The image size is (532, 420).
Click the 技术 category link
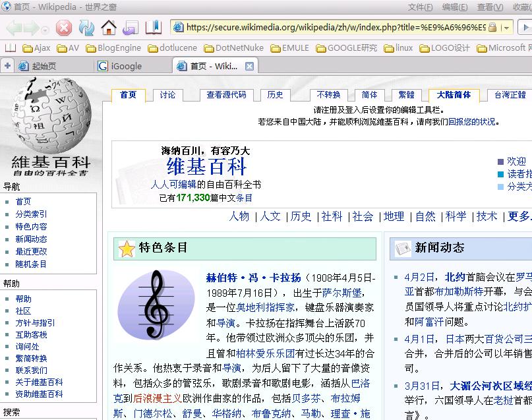pyautogui.click(x=487, y=216)
